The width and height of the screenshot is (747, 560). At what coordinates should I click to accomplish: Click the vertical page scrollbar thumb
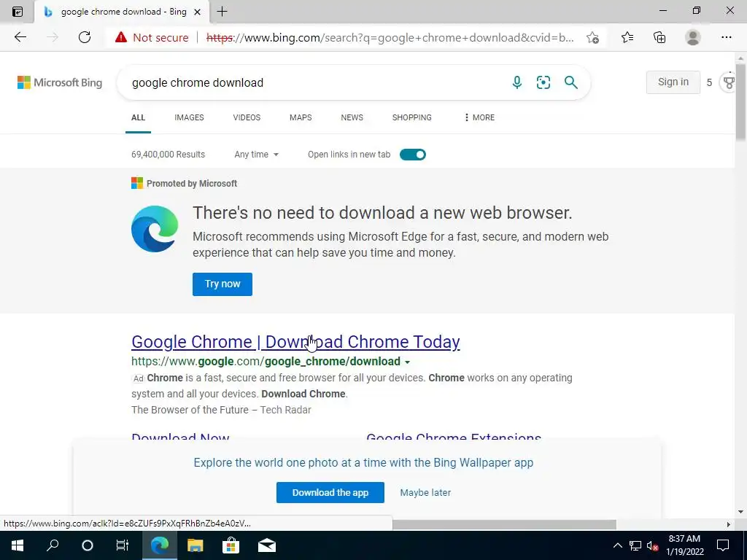tap(740, 102)
